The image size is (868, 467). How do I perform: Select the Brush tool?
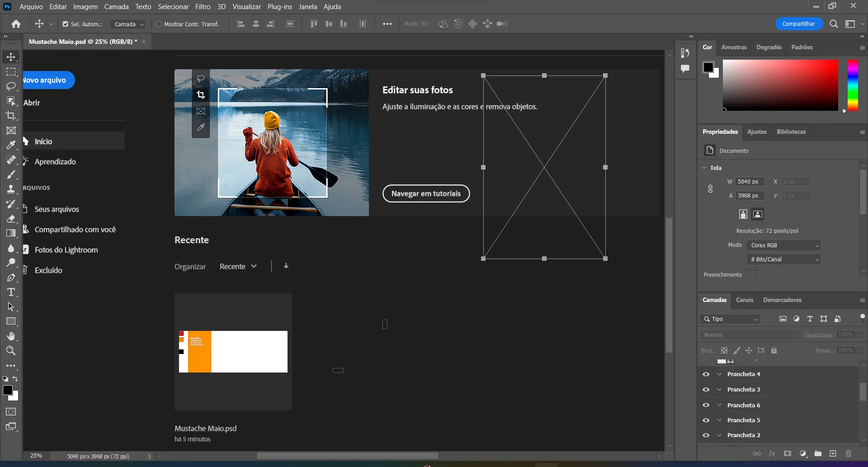[11, 175]
